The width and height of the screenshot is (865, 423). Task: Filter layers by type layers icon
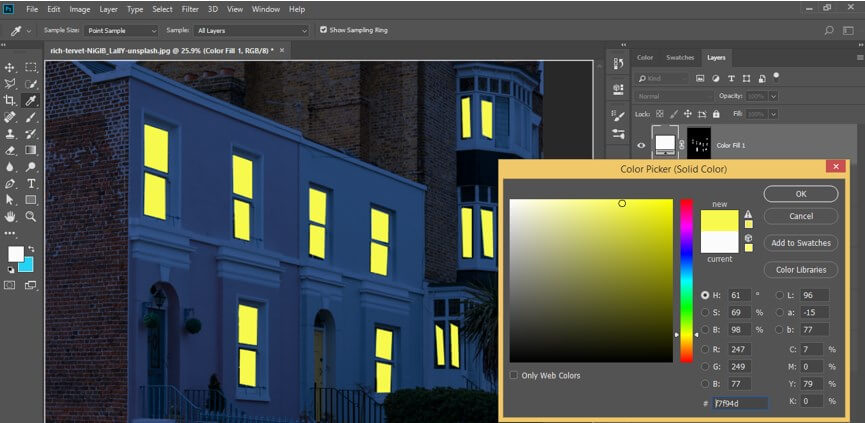[x=731, y=78]
